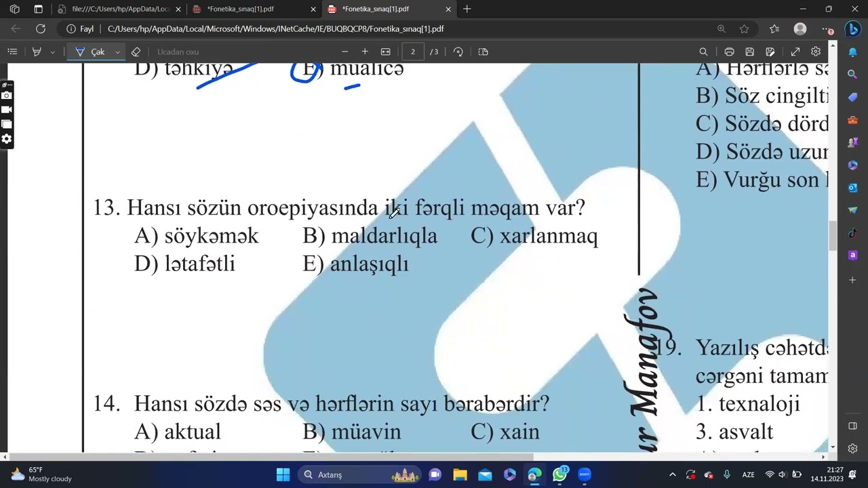Expand the highlighter color dropdown arrow
Image resolution: width=868 pixels, height=488 pixels.
[x=52, y=52]
